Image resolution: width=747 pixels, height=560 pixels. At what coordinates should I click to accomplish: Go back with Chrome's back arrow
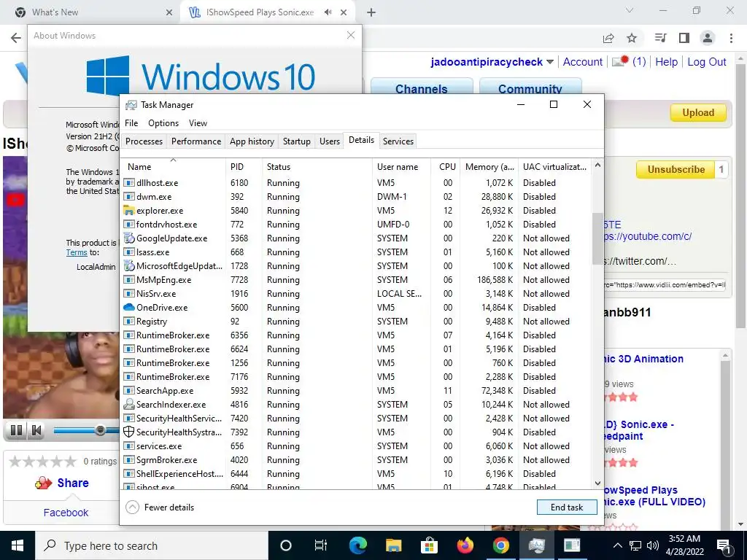tap(16, 38)
